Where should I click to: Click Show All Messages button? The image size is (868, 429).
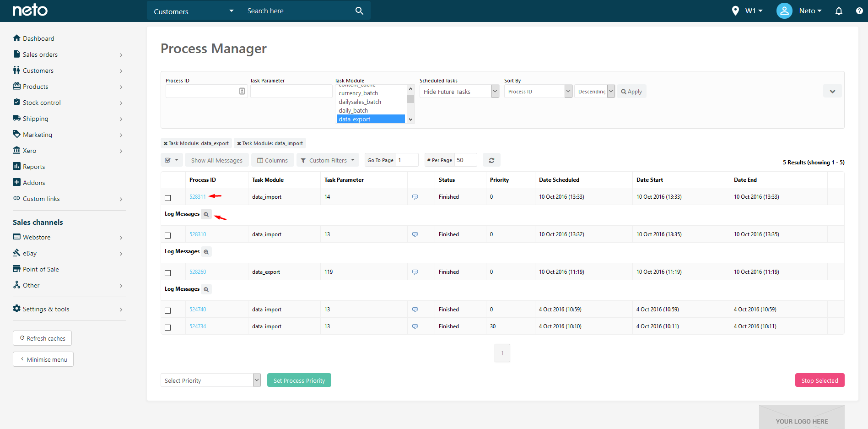[x=217, y=160]
